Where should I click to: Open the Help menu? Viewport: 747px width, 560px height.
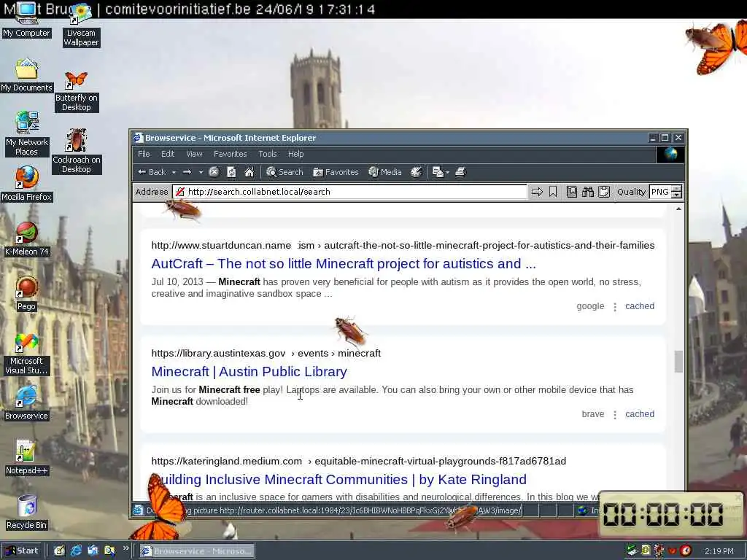tap(295, 154)
